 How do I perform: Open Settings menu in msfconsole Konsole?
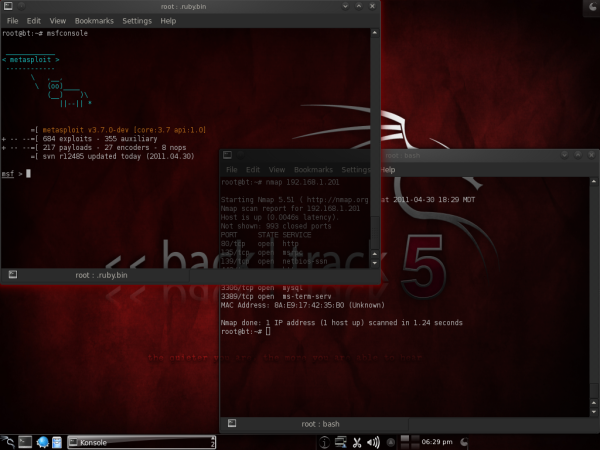(x=137, y=21)
